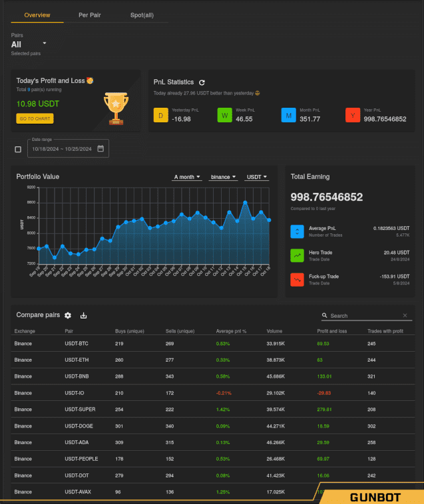Viewport: 424px width, 504px height.
Task: Click the blue Month PnL 'M' icon
Action: coord(288,116)
